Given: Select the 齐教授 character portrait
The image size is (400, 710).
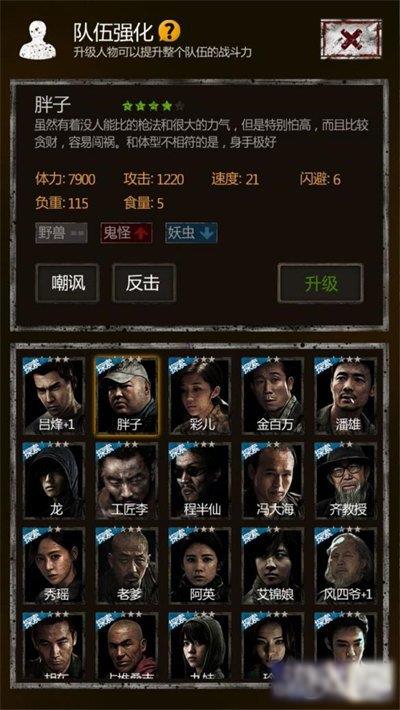Looking at the screenshot, I should pyautogui.click(x=346, y=480).
